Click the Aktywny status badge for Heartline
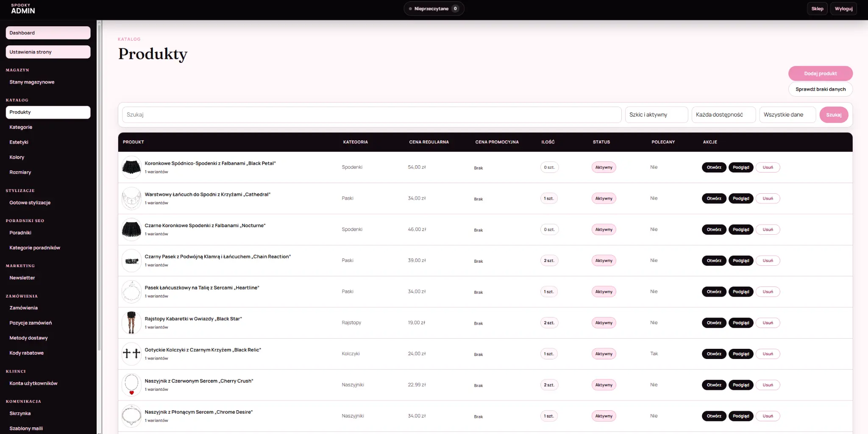This screenshot has width=868, height=434. [604, 292]
